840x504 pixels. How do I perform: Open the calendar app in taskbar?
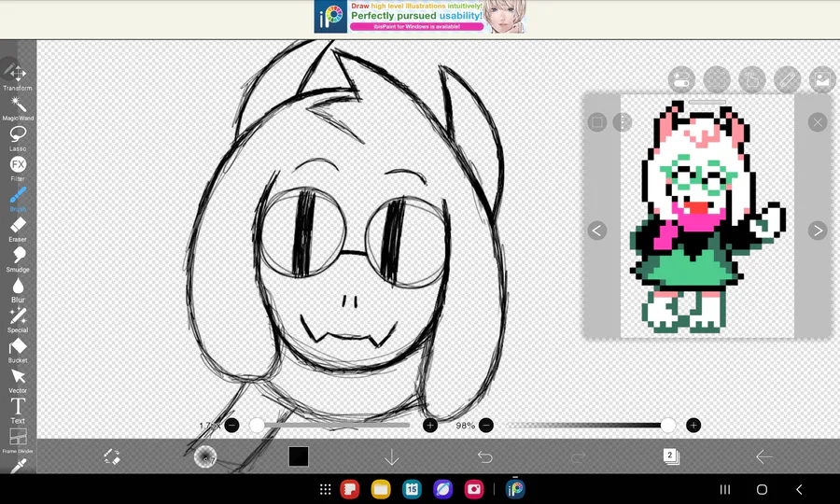412,489
